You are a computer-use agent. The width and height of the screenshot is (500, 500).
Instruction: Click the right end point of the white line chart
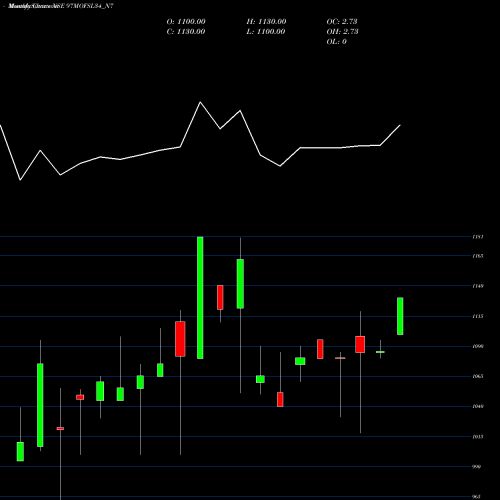point(400,125)
